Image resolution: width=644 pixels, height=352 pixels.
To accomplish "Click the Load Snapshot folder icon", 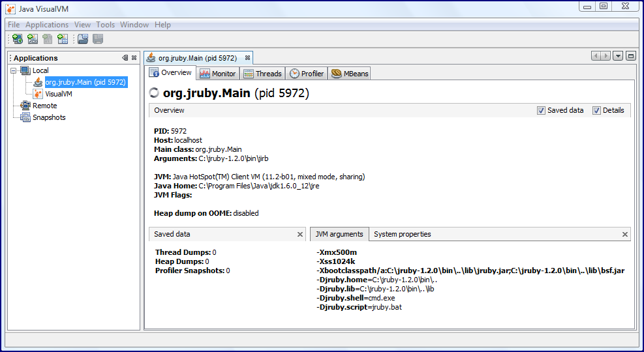I will pos(83,39).
